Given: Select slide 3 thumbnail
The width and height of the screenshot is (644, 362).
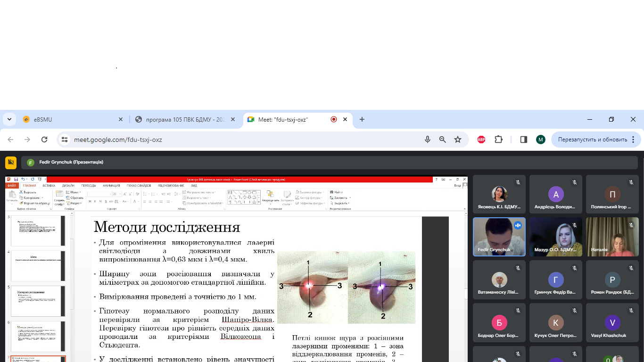Looking at the screenshot, I should (x=38, y=230).
